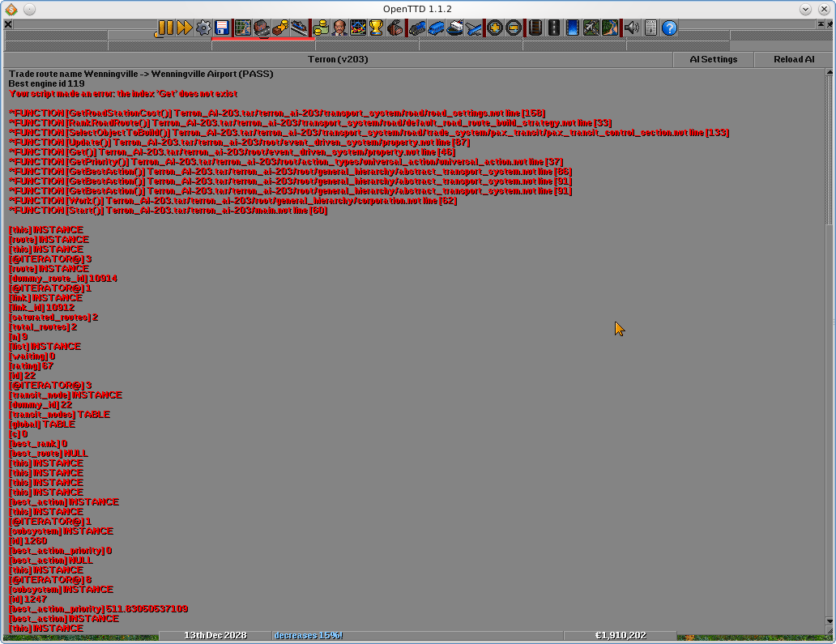
Task: Show the ship list
Action: click(x=454, y=28)
